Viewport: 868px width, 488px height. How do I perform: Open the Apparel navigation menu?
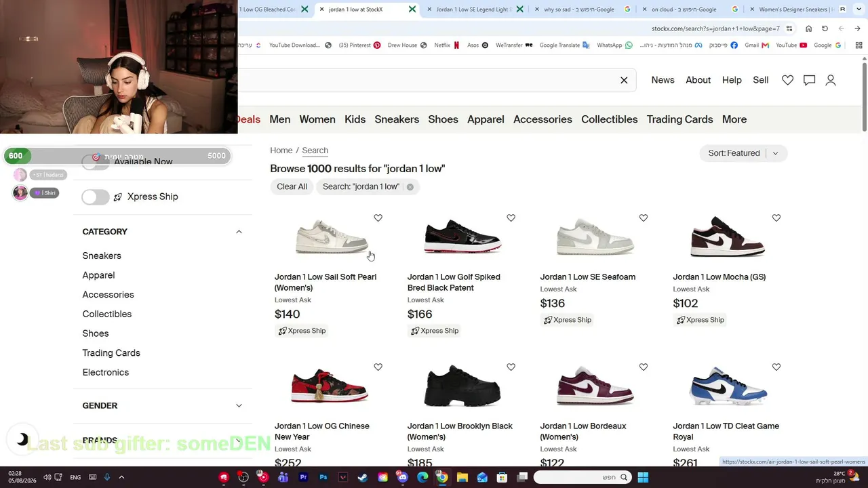pos(486,119)
